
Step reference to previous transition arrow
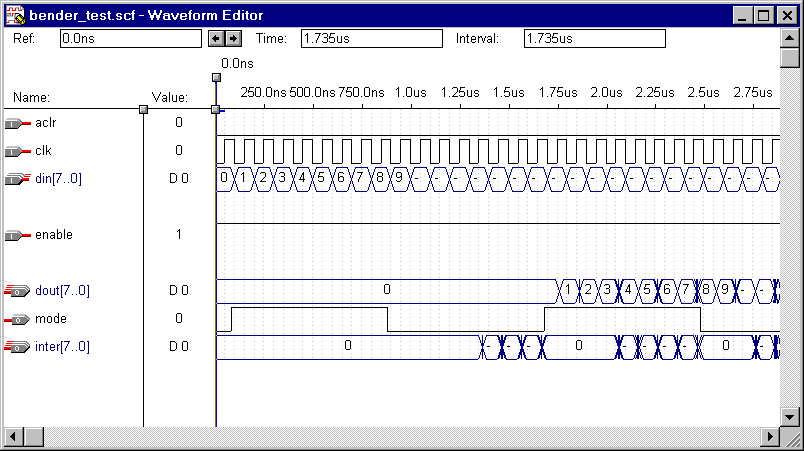pos(216,38)
